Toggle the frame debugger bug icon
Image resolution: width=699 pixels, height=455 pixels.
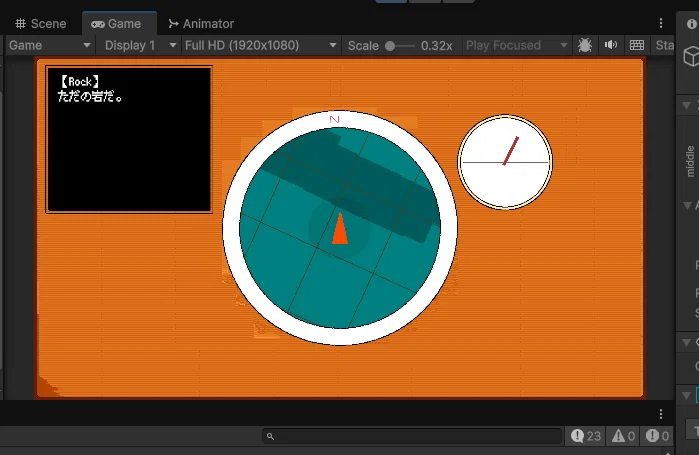click(584, 45)
